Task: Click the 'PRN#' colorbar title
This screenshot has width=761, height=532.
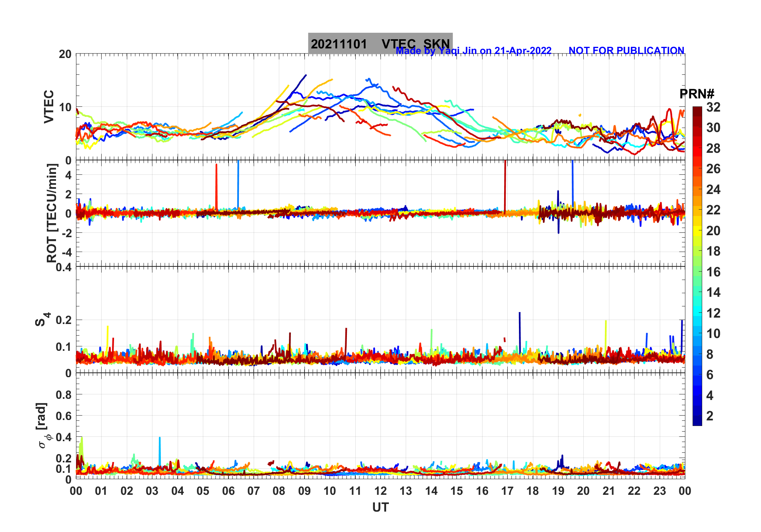Action: [x=697, y=94]
